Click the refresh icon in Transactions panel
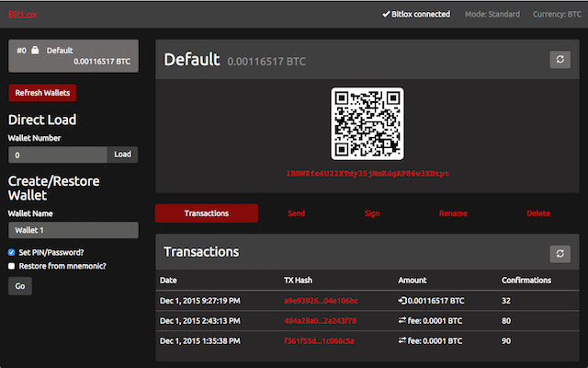Viewport: 588px width, 368px height. tap(560, 254)
